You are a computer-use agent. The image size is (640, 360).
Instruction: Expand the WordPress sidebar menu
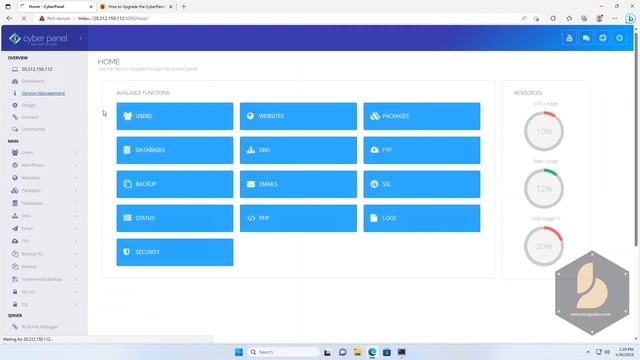pyautogui.click(x=44, y=165)
